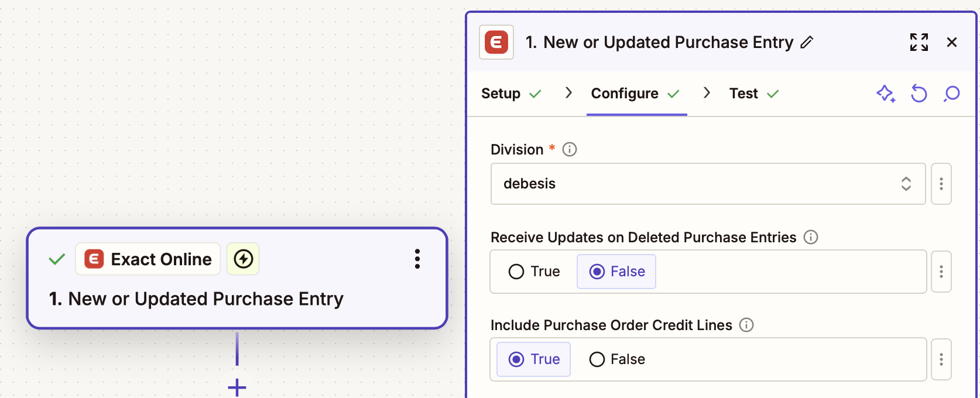This screenshot has width=980, height=398.
Task: Open three-dot menu on Exact Online step card
Action: [417, 259]
